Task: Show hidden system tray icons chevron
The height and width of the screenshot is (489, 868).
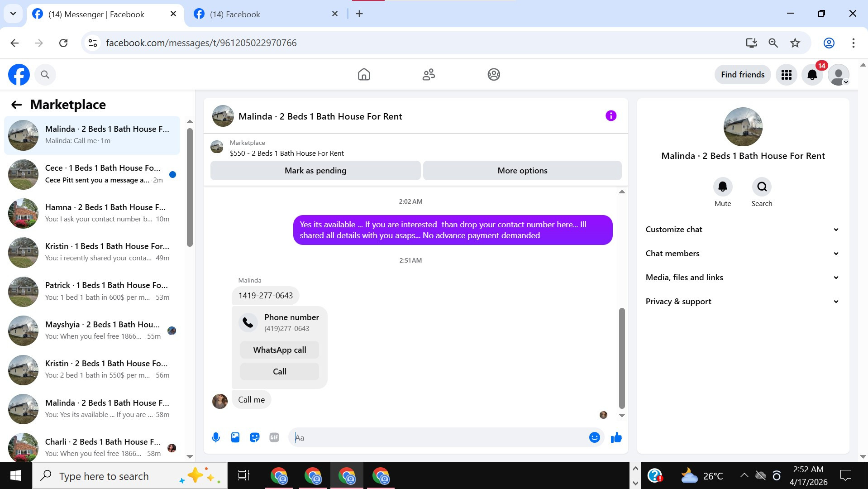Action: (x=744, y=475)
